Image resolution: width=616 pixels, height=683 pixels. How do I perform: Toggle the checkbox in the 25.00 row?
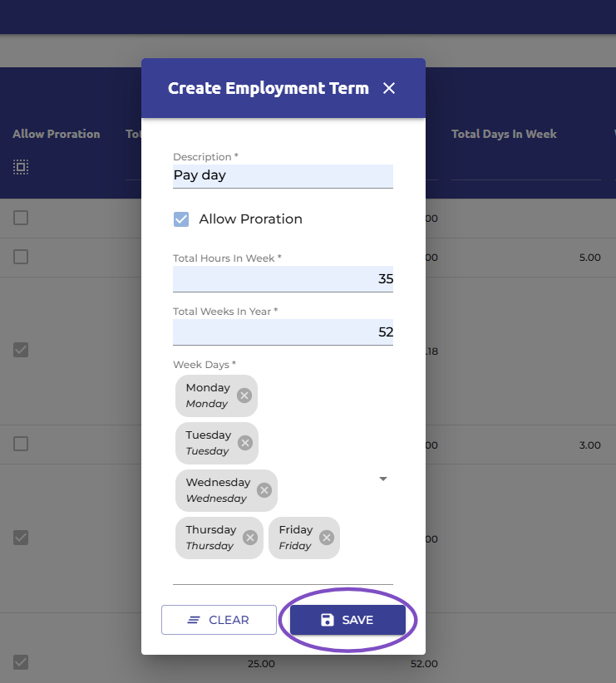(21, 662)
